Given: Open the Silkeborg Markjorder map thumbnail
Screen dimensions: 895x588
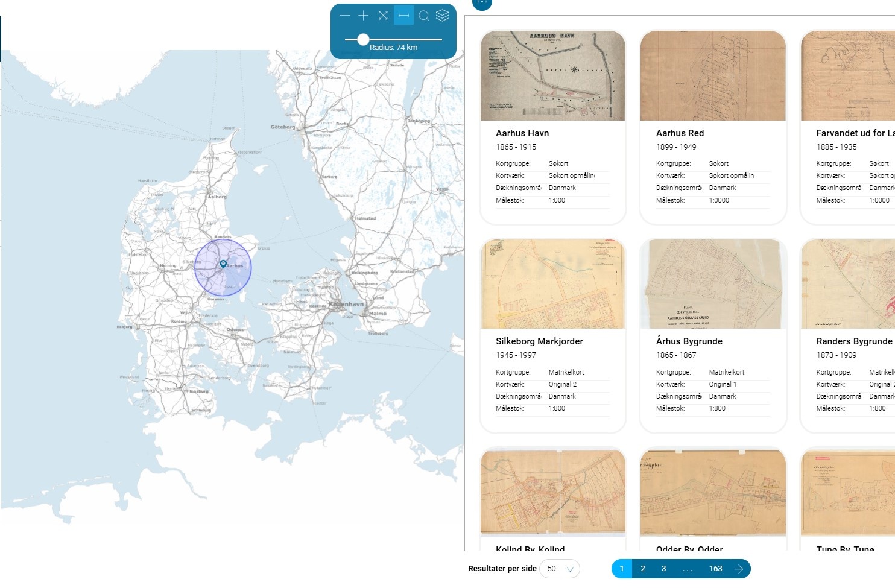Looking at the screenshot, I should click(553, 284).
